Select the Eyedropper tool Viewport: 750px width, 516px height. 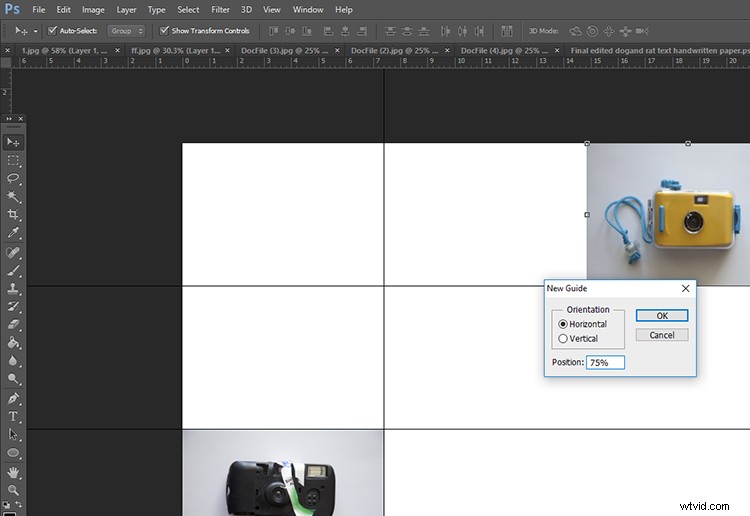(x=13, y=233)
